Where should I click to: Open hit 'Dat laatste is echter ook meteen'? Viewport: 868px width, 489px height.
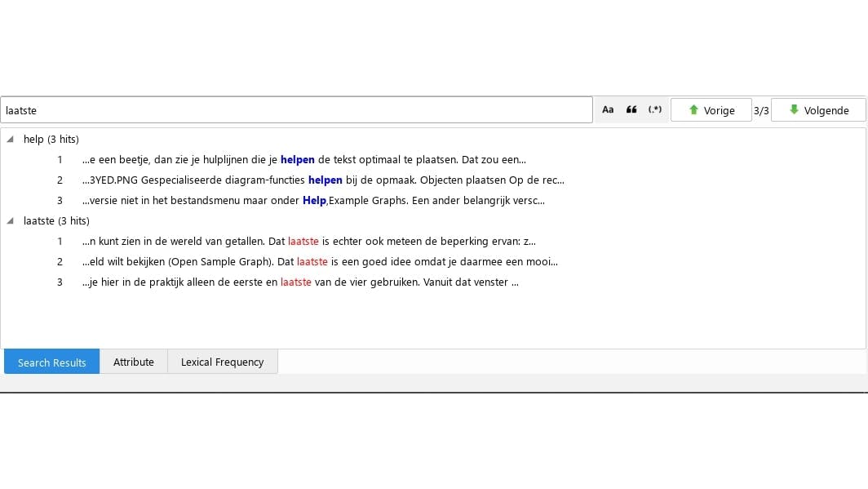(309, 241)
